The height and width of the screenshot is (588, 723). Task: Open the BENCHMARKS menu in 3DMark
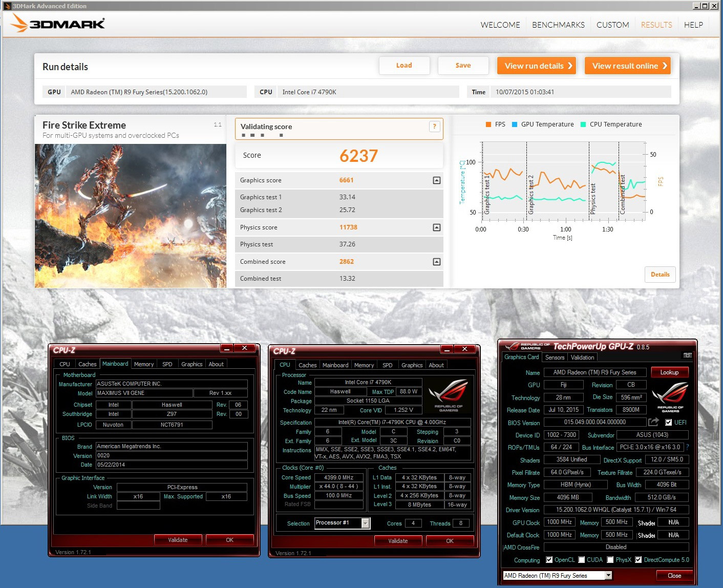558,25
